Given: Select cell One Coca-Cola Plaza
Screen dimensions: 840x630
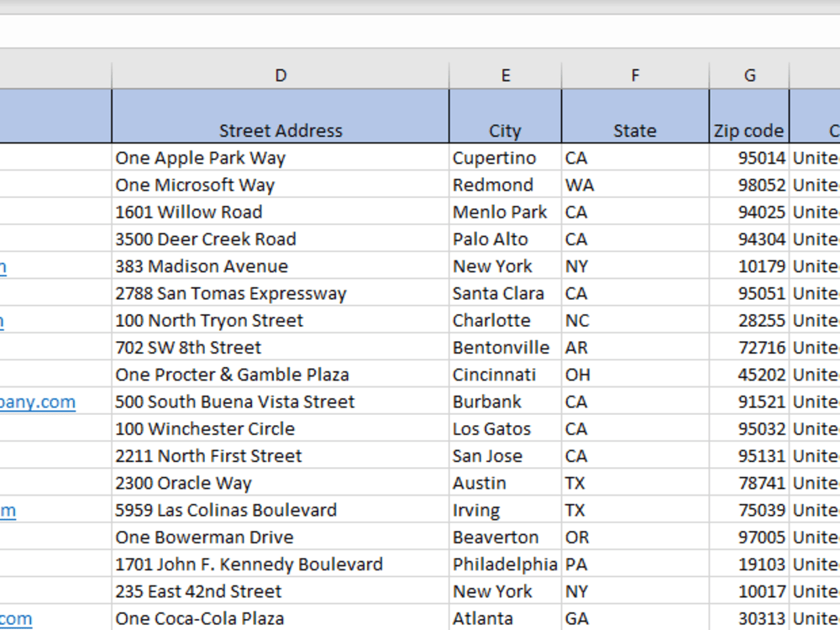Looking at the screenshot, I should 281,617.
